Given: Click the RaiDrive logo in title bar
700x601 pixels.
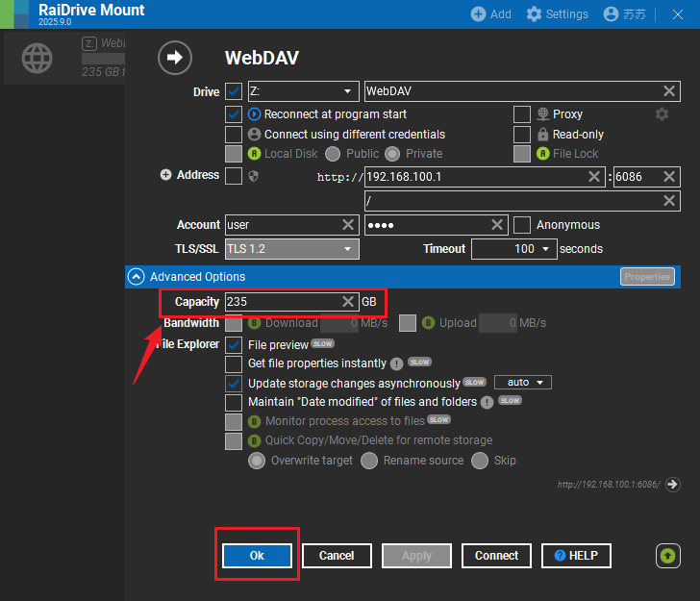Looking at the screenshot, I should pyautogui.click(x=14, y=14).
